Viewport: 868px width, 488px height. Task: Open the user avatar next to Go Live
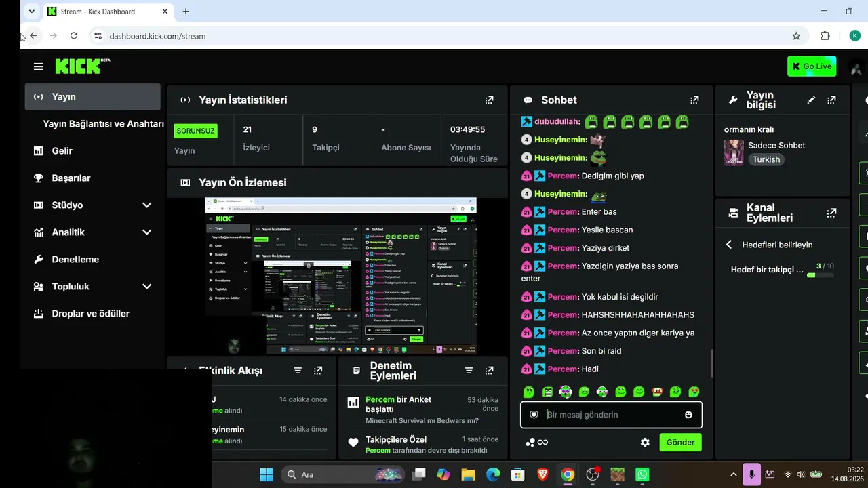point(856,66)
